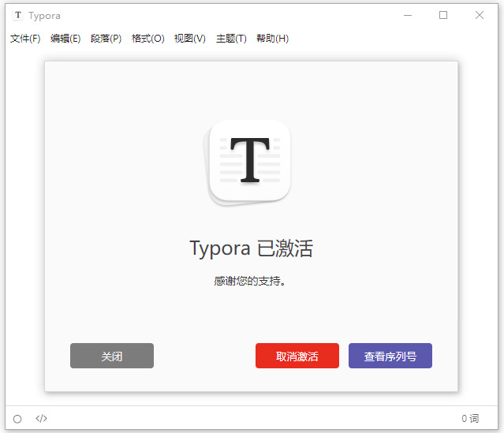Open the 文件(F) menu
The height and width of the screenshot is (433, 504).
(25, 39)
